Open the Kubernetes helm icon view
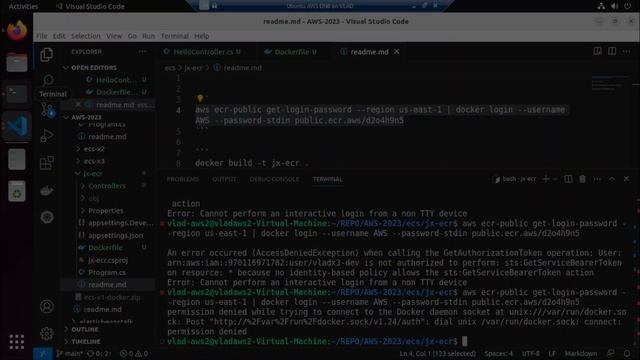This screenshot has height=360, width=640. click(x=47, y=217)
